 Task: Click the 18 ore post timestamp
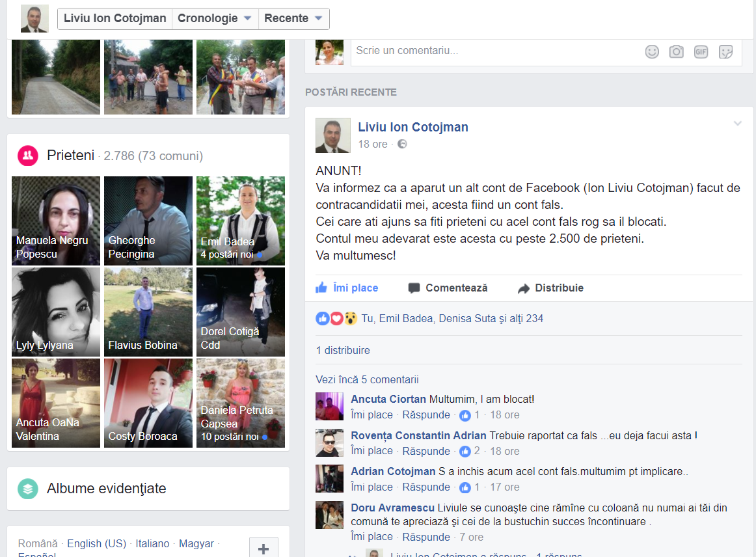pyautogui.click(x=373, y=144)
